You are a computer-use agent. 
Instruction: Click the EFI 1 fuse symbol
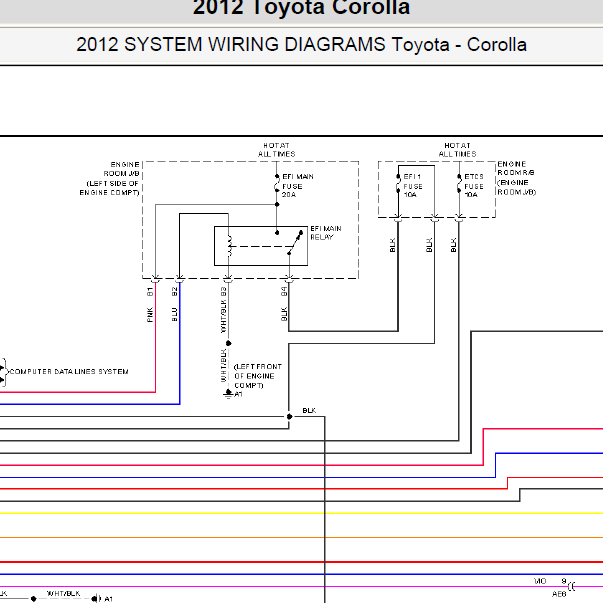point(398,184)
